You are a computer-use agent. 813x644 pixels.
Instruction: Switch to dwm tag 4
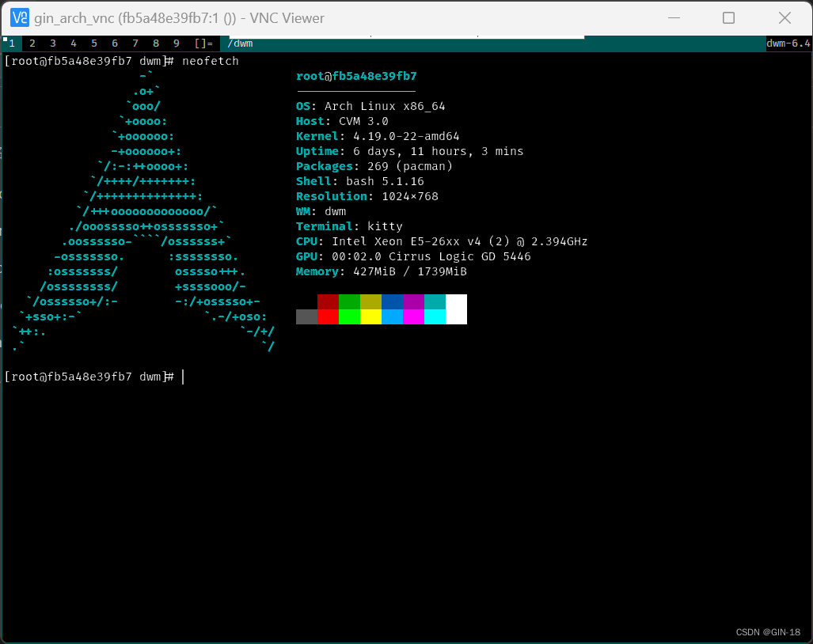tap(73, 44)
